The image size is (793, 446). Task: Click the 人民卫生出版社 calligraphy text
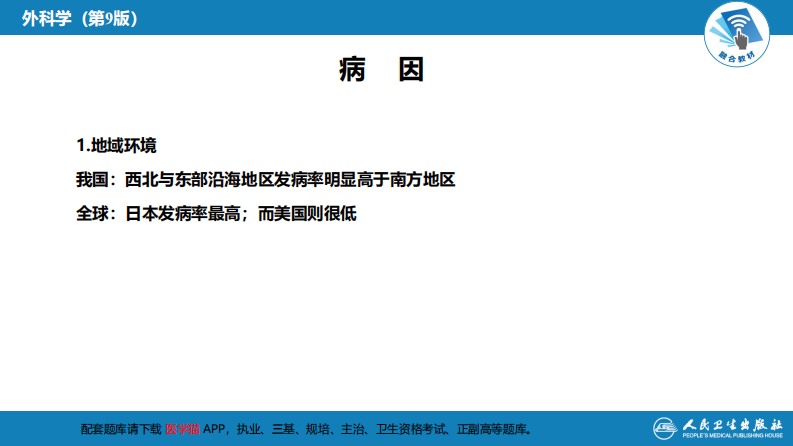pyautogui.click(x=732, y=425)
